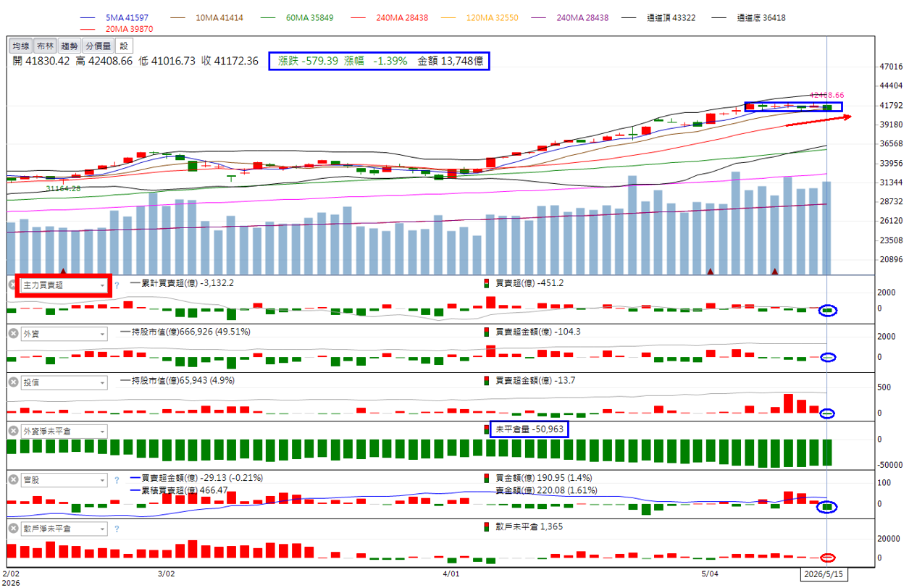Open help icon beside 主力買賣超 dropdown
Viewport: 917px width, 588px height.
(117, 285)
